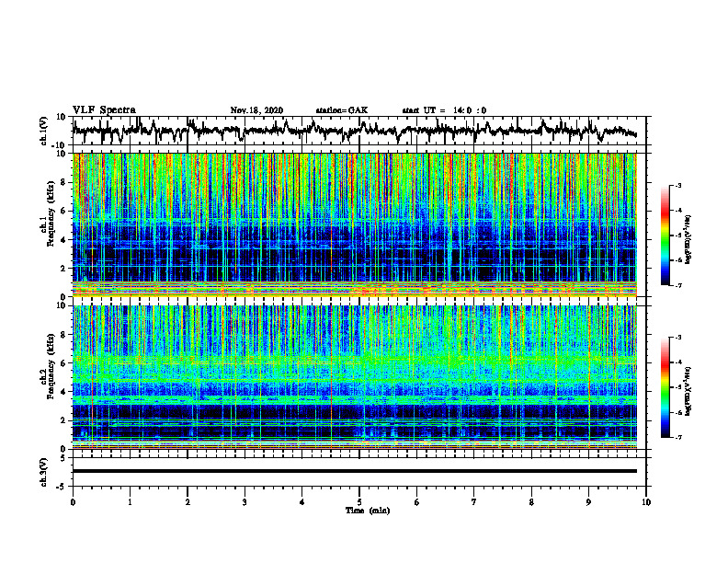The width and height of the screenshot is (728, 563).
Task: Click the "Time (min)" x-axis label
Action: click(x=368, y=511)
